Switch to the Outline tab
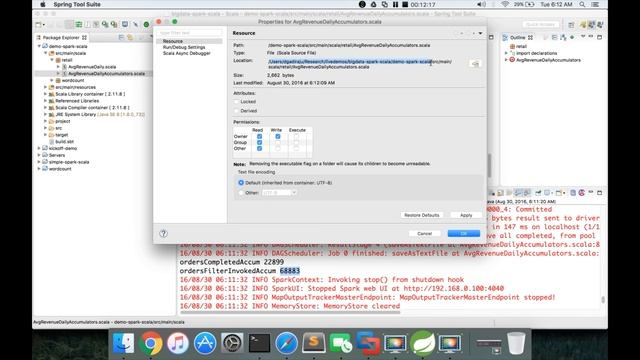 pos(518,37)
